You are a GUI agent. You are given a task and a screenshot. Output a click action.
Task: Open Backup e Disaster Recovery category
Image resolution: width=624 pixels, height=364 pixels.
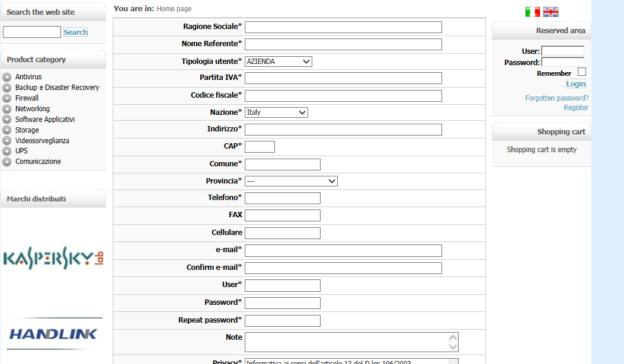click(57, 88)
